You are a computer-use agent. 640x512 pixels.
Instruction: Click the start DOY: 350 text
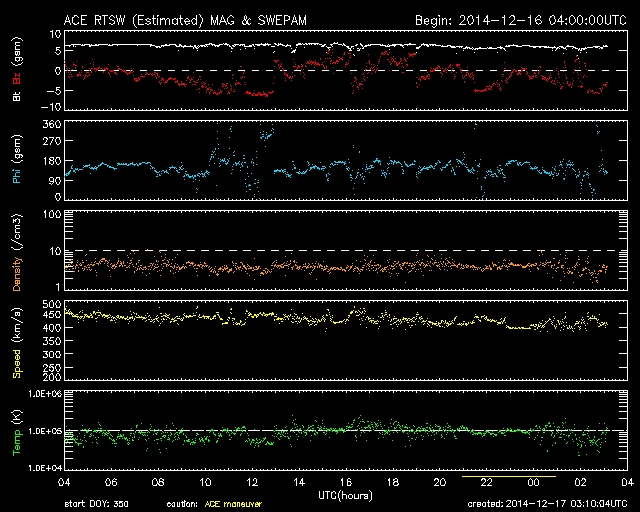[95, 503]
